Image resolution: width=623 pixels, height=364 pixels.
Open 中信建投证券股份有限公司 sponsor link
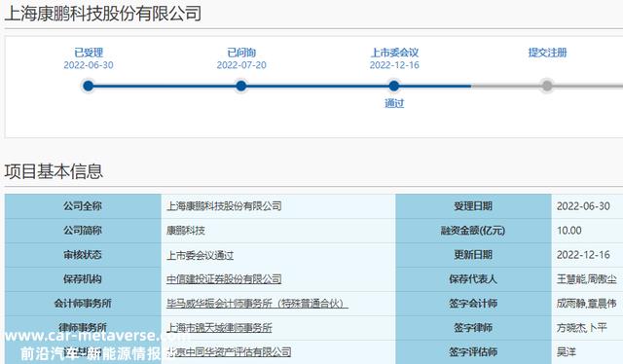tap(224, 279)
